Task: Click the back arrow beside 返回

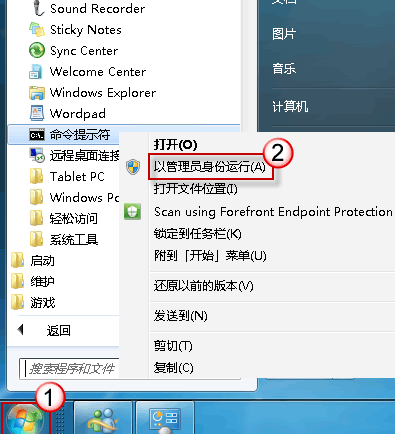Action: [21, 330]
